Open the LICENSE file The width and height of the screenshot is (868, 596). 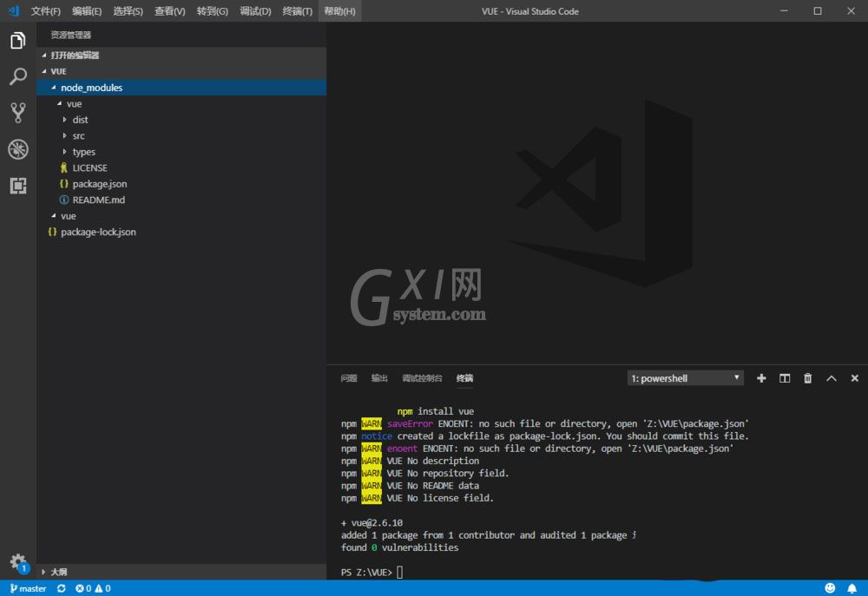[x=181, y=167]
